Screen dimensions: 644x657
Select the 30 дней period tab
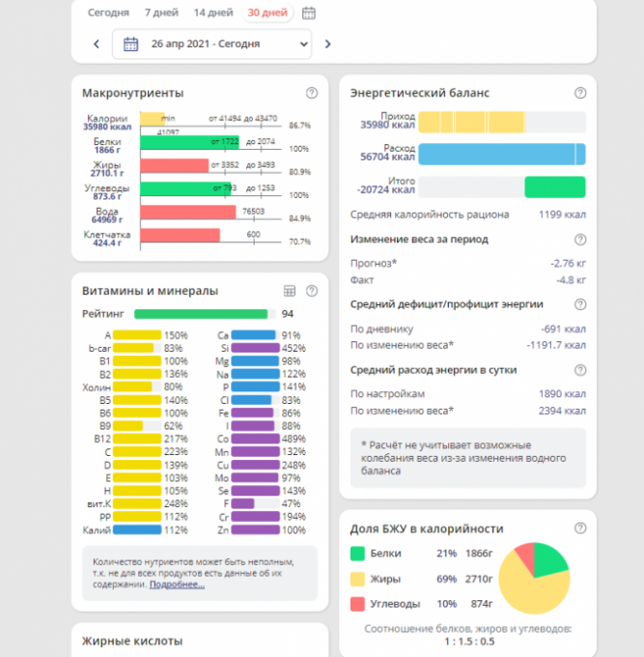click(x=267, y=14)
